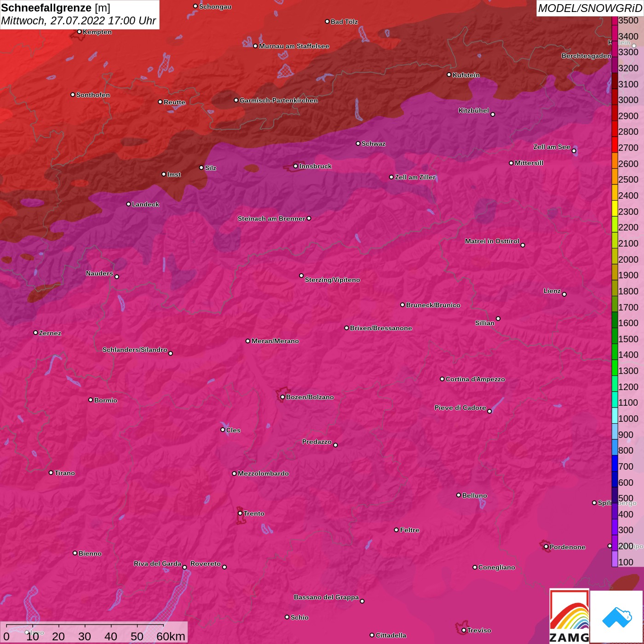Click the Reutte label
The width and height of the screenshot is (644, 644).
coord(174,102)
